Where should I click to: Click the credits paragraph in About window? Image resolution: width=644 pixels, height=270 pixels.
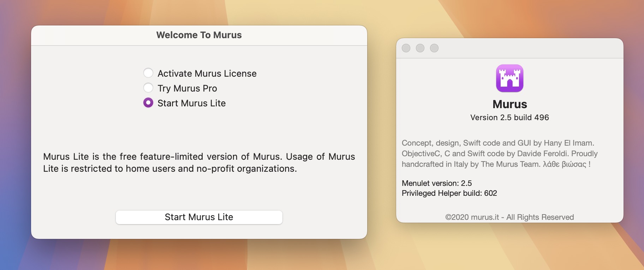tap(500, 153)
